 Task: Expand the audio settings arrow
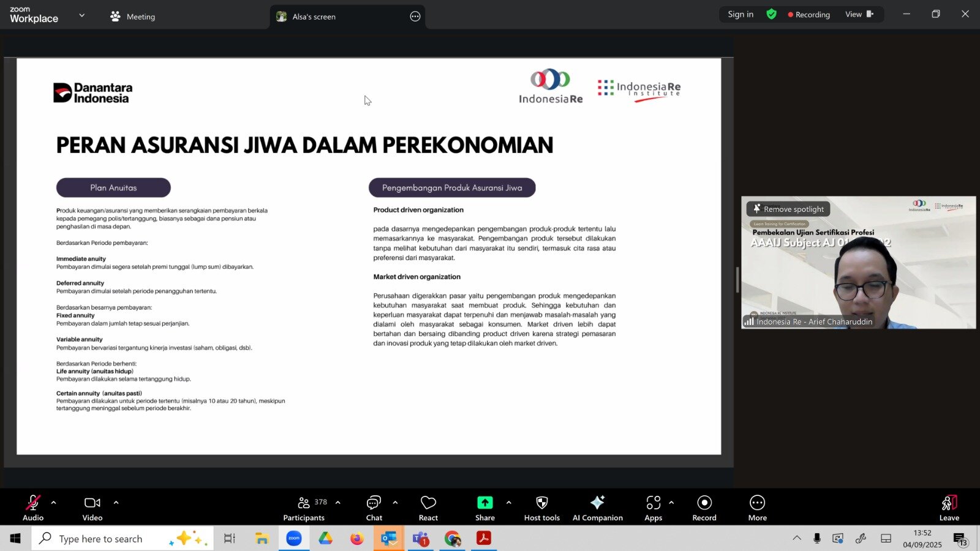click(x=53, y=503)
